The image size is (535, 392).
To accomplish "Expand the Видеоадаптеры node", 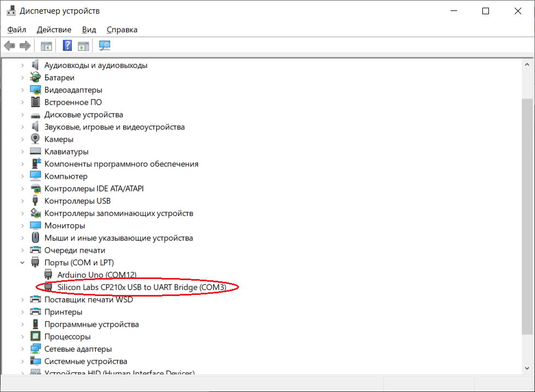I will pyautogui.click(x=22, y=90).
